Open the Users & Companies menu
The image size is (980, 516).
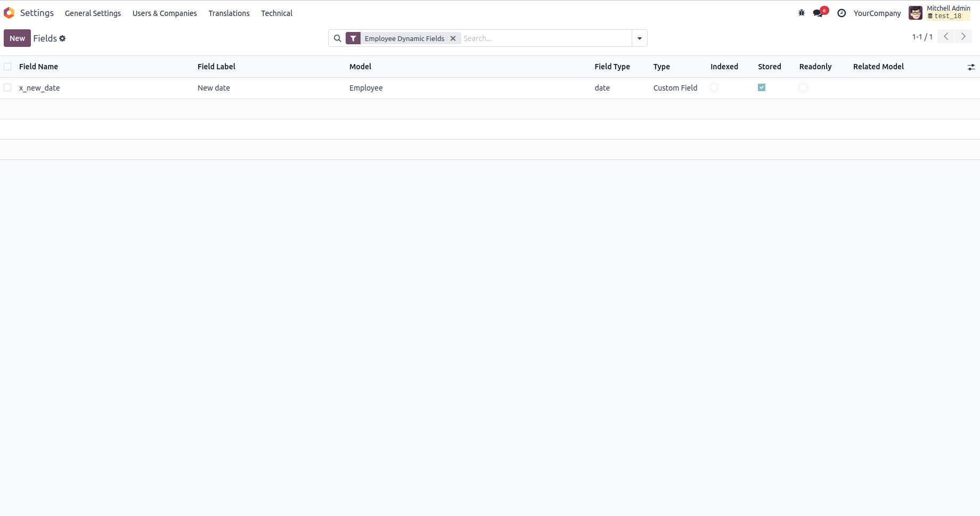pyautogui.click(x=165, y=13)
